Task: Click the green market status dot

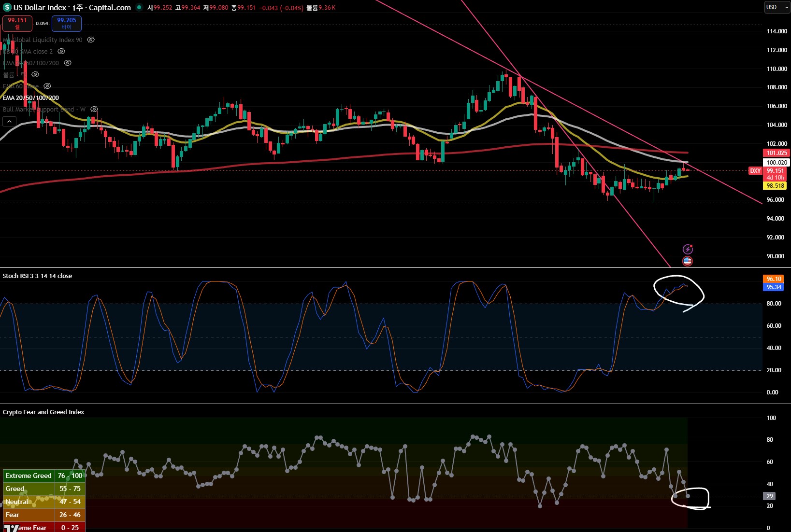Action: click(x=139, y=7)
